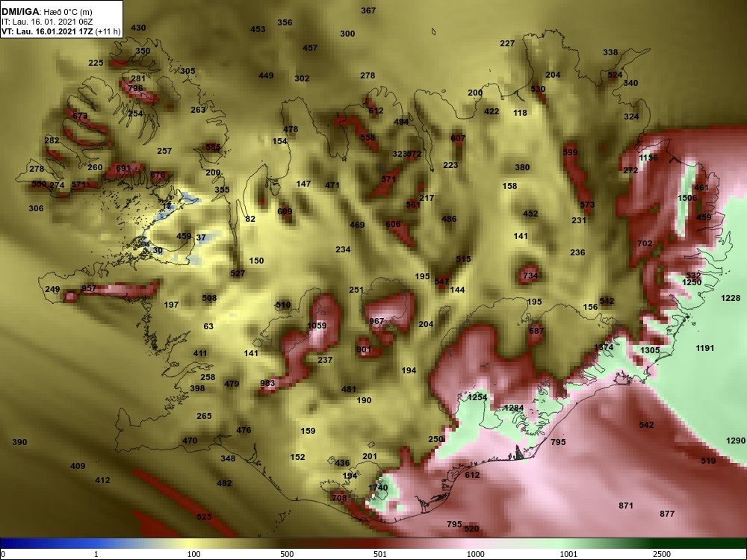Viewport: 747px width, 560px height.
Task: Click the 1374 value on the map
Action: pyautogui.click(x=604, y=348)
